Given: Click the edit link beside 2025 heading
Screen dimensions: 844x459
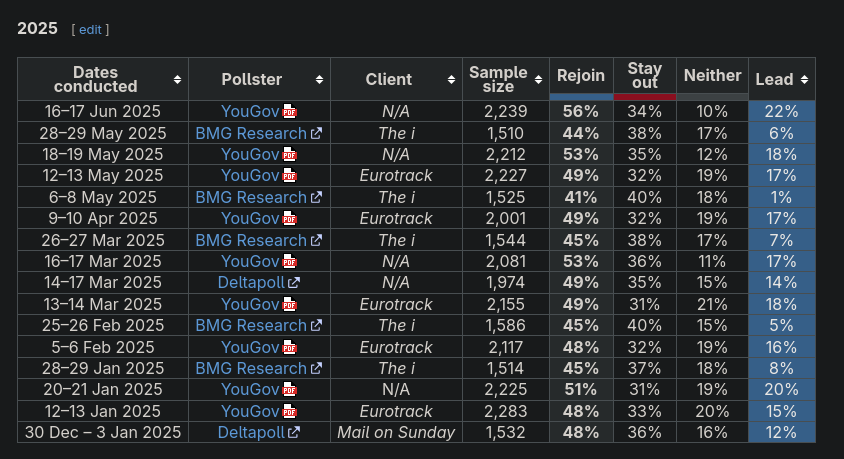Looking at the screenshot, I should point(90,30).
